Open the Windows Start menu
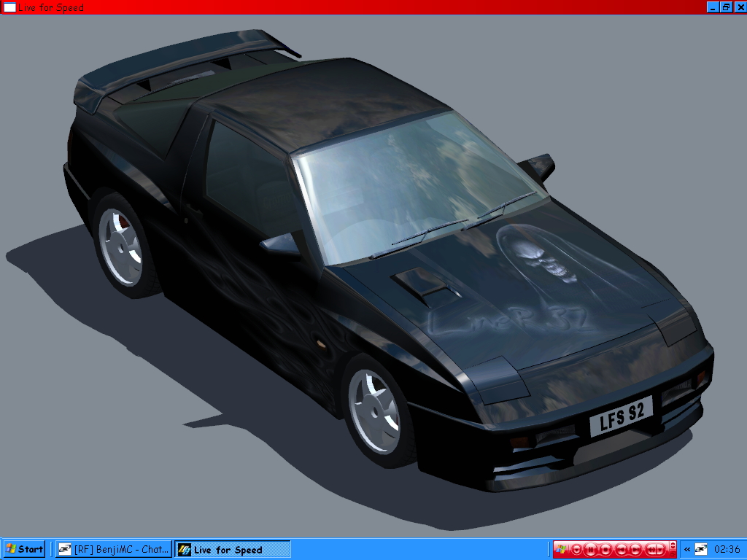Image resolution: width=747 pixels, height=560 pixels. pyautogui.click(x=24, y=549)
